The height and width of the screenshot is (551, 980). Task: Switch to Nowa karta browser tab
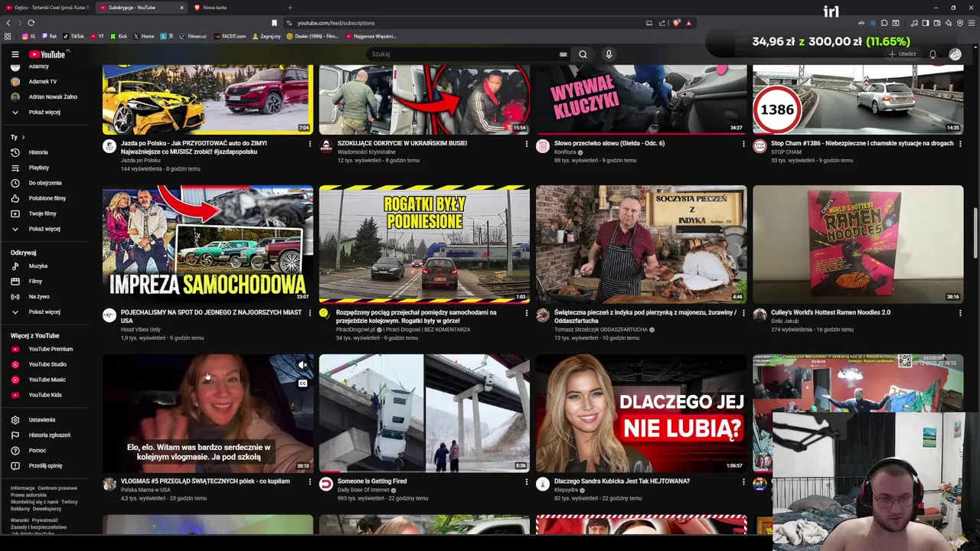[x=234, y=8]
